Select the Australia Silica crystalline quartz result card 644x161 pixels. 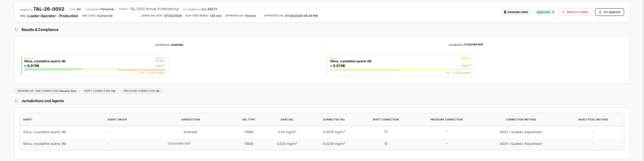pos(94,65)
